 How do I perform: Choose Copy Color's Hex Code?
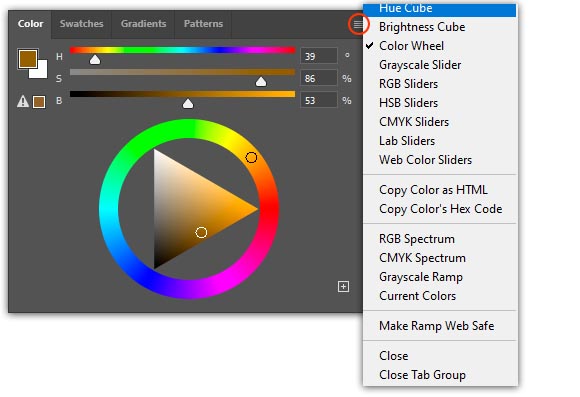(x=439, y=209)
